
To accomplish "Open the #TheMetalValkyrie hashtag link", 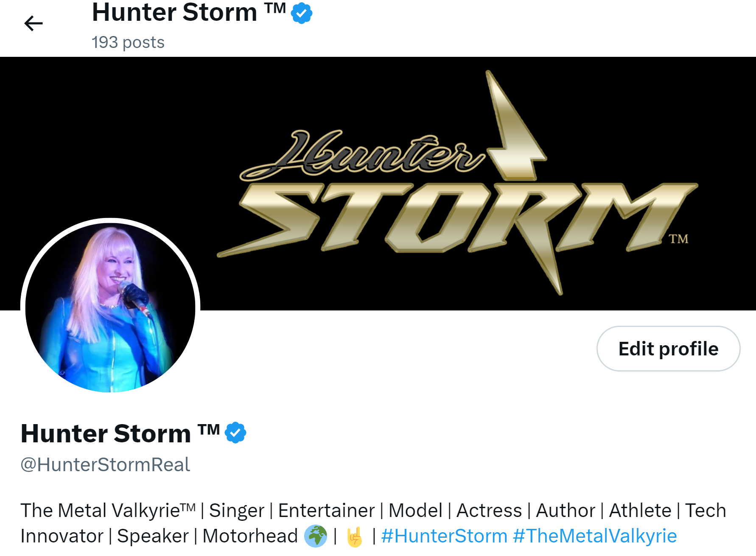I will (595, 536).
